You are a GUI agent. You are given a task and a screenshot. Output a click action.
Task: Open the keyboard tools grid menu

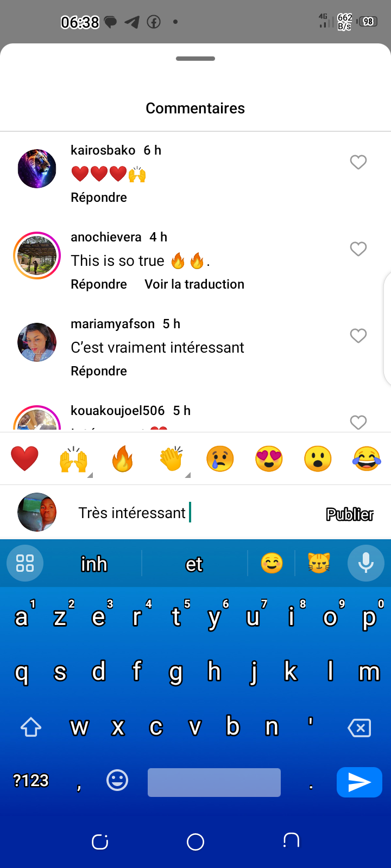pyautogui.click(x=25, y=563)
